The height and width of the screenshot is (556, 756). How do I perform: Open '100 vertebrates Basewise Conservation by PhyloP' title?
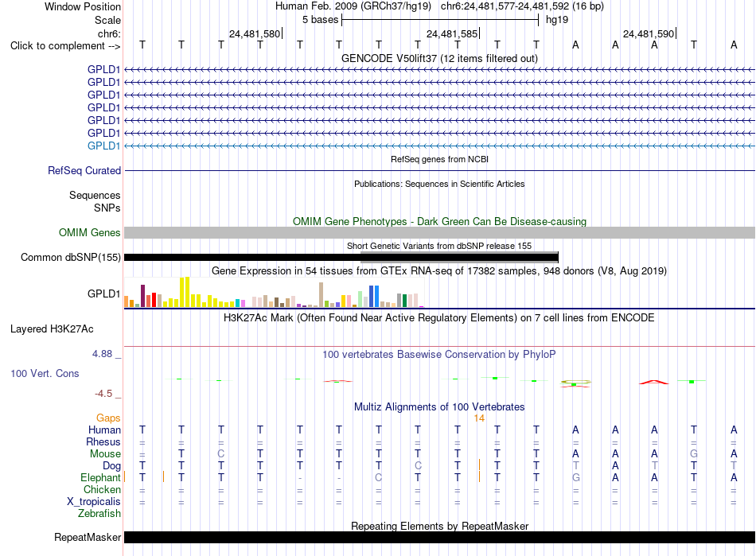click(x=439, y=355)
